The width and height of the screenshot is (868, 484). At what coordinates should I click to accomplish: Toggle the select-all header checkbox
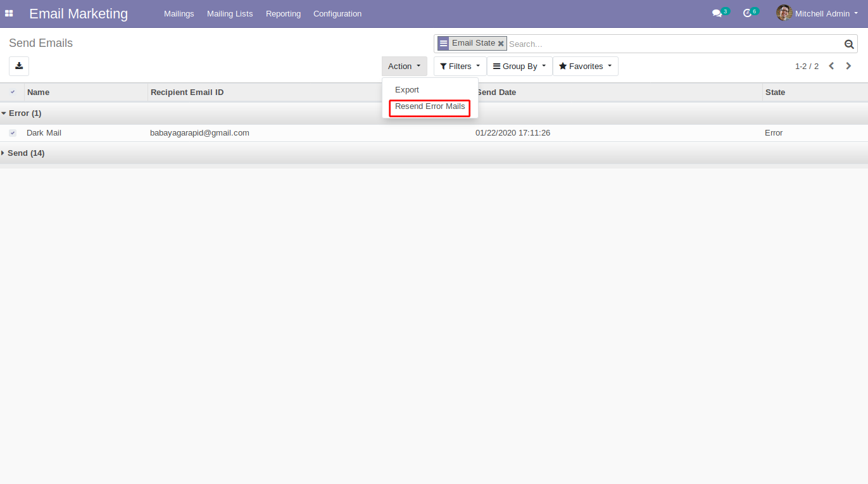(x=13, y=92)
